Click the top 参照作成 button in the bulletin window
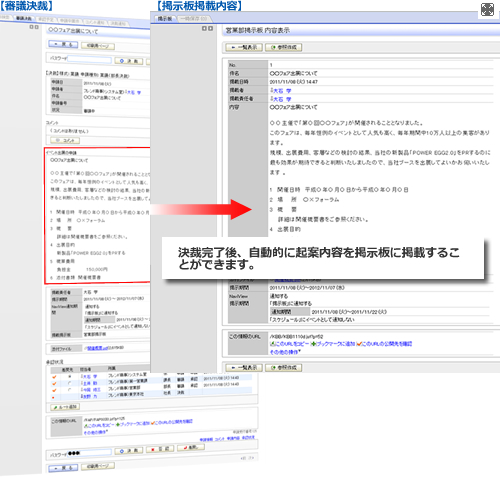 click(284, 47)
